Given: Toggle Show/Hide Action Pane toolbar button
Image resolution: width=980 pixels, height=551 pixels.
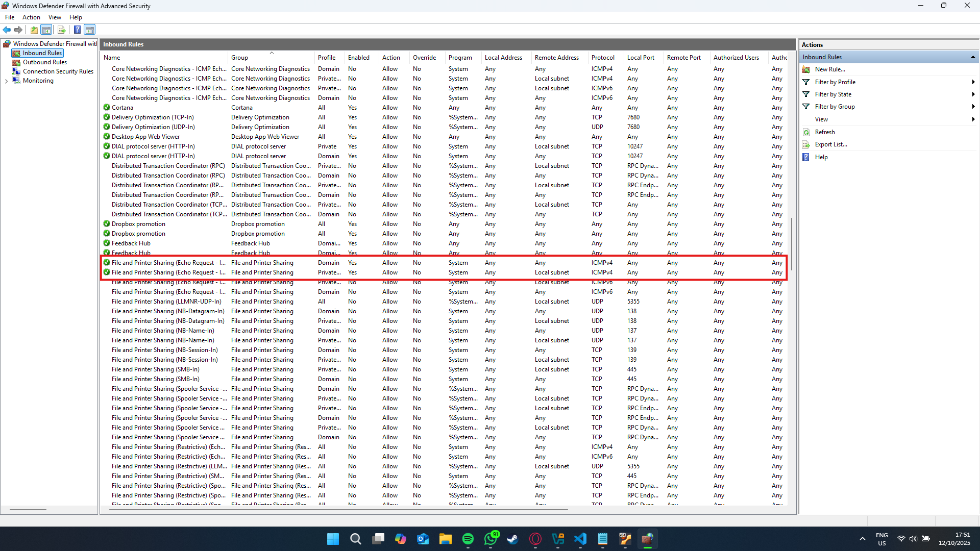Looking at the screenshot, I should pos(90,30).
